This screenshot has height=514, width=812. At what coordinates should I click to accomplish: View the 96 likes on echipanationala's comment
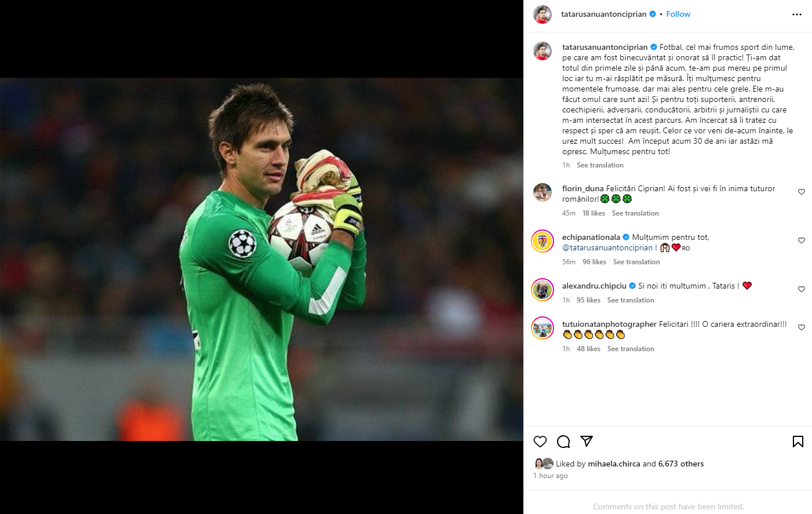point(594,262)
